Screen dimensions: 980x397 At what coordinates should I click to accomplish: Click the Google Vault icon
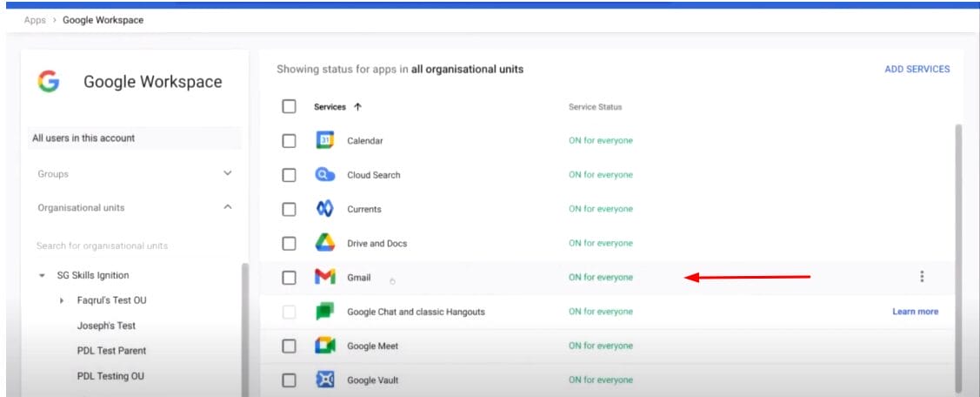point(324,380)
